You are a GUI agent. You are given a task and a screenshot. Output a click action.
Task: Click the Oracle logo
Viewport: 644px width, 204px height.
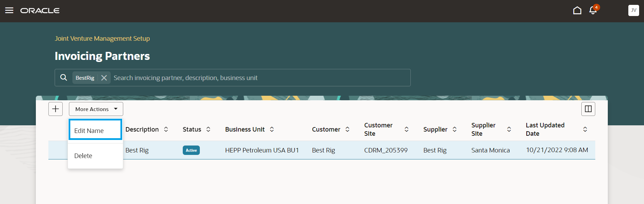(x=40, y=11)
